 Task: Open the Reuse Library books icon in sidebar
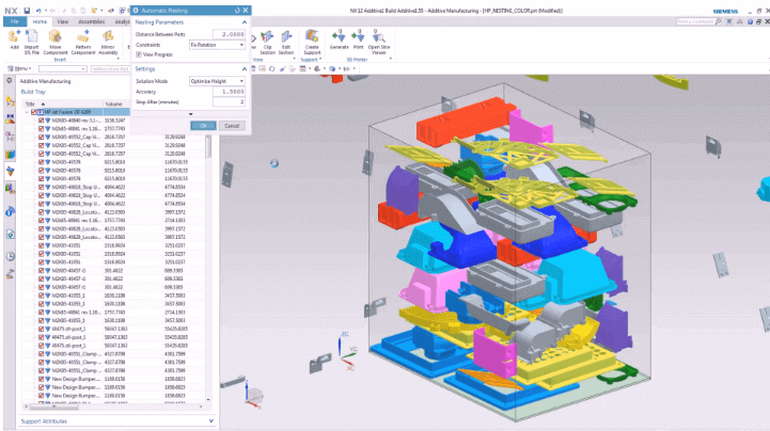pyautogui.click(x=10, y=154)
